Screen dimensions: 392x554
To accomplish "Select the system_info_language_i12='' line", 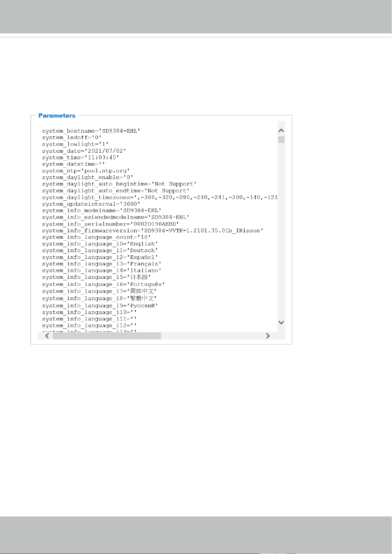I will (89, 326).
